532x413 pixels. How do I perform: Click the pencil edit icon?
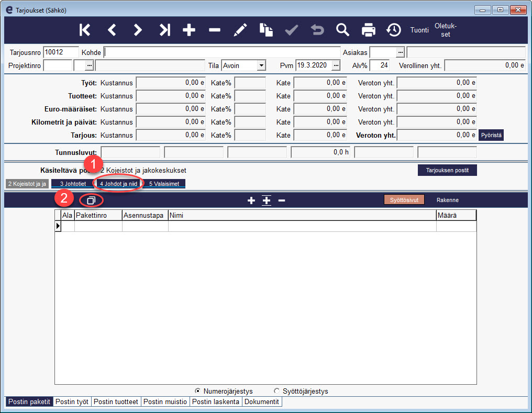click(x=240, y=30)
